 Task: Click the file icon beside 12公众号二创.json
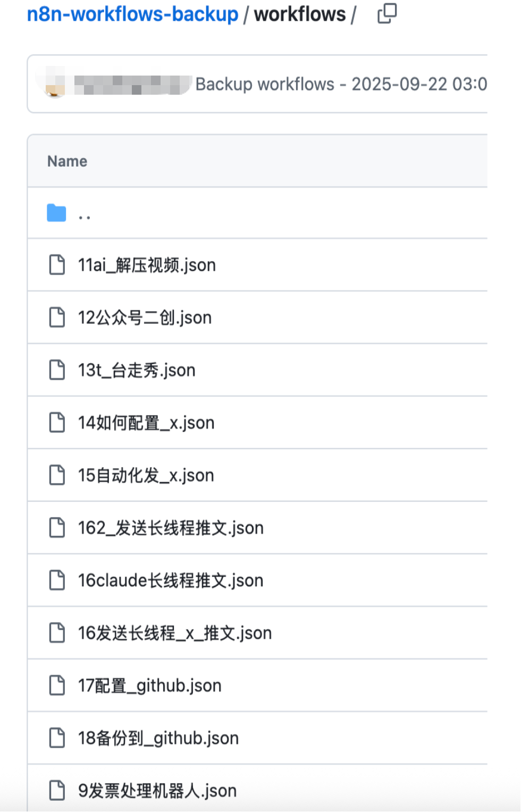point(57,317)
